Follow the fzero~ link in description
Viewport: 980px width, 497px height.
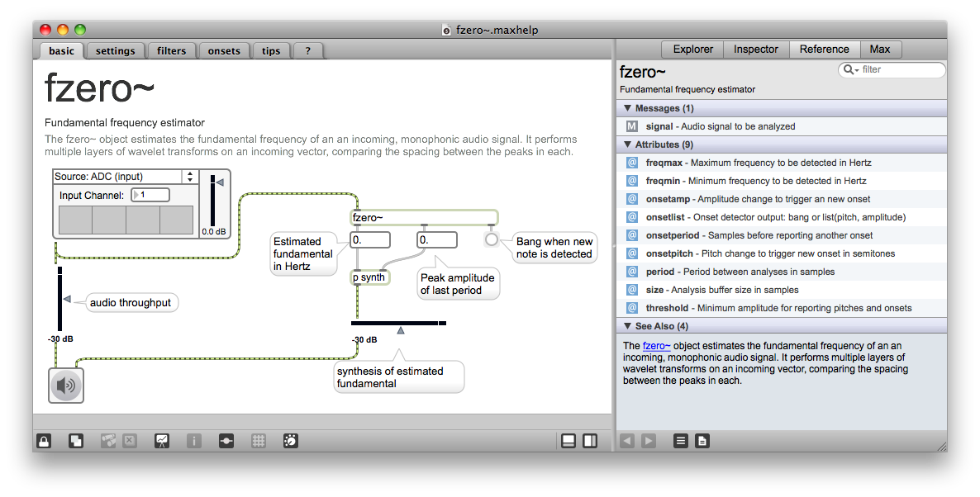(x=656, y=346)
